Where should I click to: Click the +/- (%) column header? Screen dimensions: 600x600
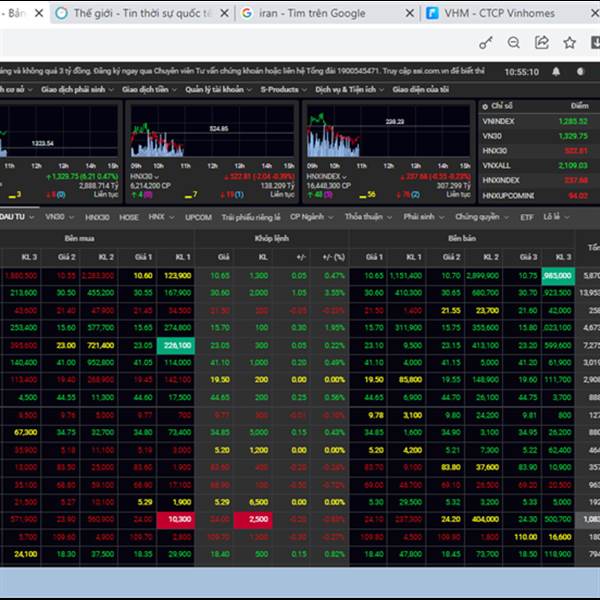coord(334,257)
